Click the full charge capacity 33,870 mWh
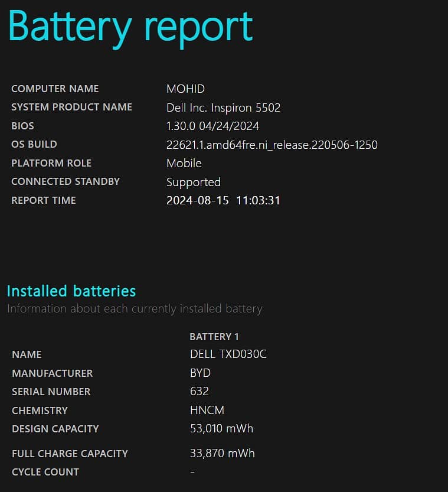Viewport: 448px width, 492px height. [222, 454]
